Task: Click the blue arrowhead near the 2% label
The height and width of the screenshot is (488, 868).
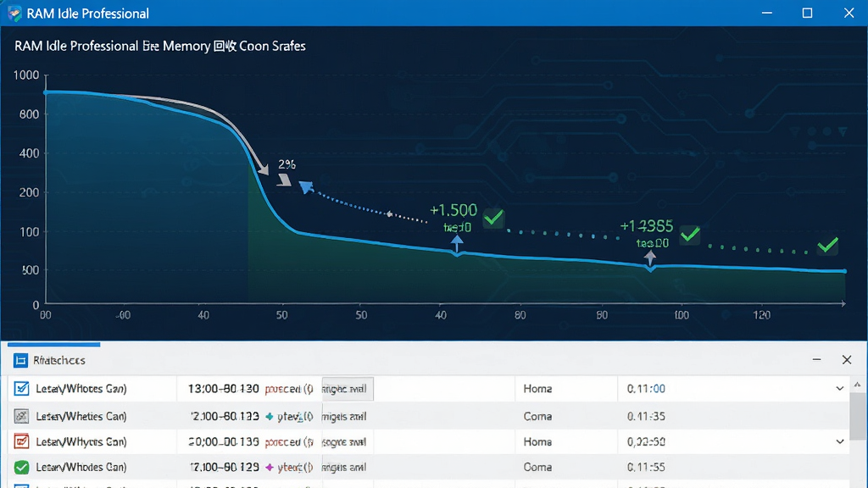Action: point(305,187)
